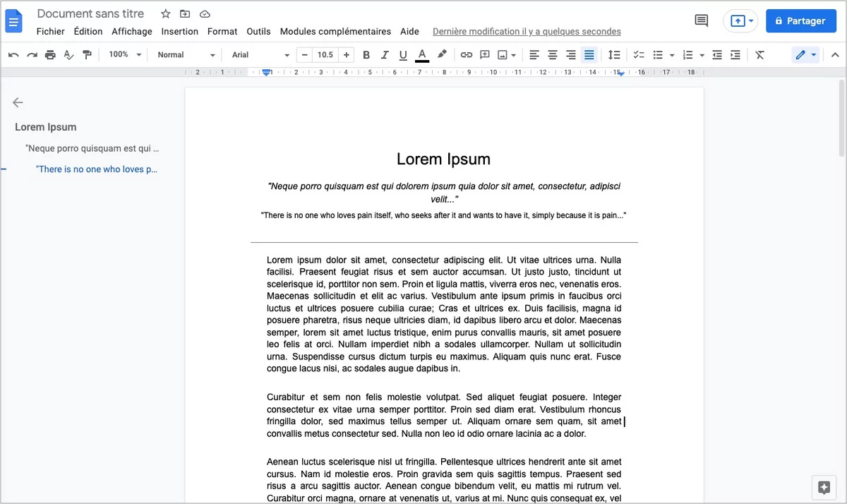The height and width of the screenshot is (504, 847).
Task: Insert a numbered list
Action: coord(687,54)
